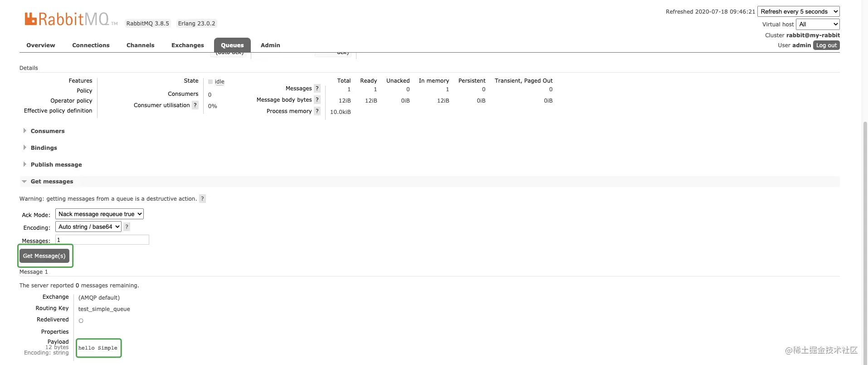868x365 pixels.
Task: Go to the Connections tab
Action: (91, 45)
